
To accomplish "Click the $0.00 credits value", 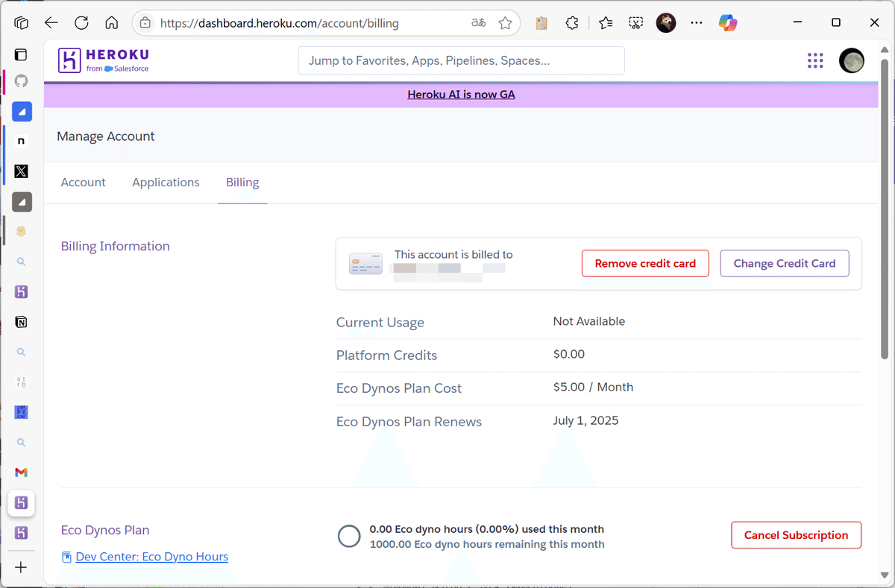I will pyautogui.click(x=569, y=354).
